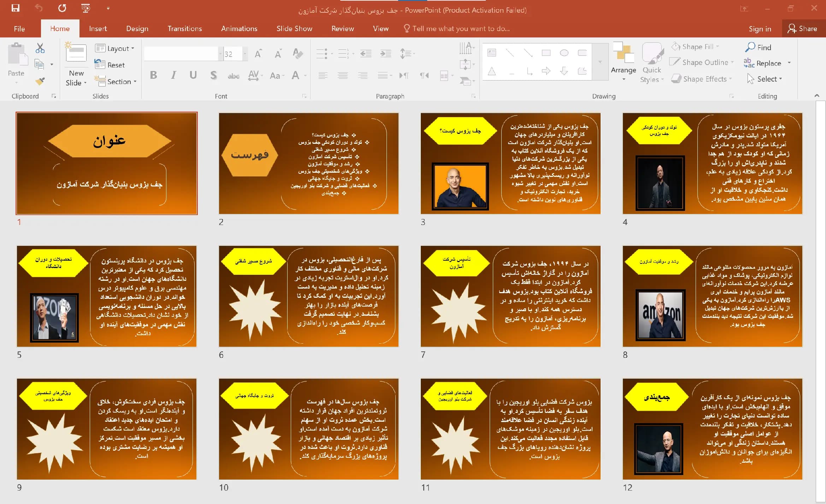Click the Cut scissors icon
This screenshot has height=504, width=826.
click(40, 48)
